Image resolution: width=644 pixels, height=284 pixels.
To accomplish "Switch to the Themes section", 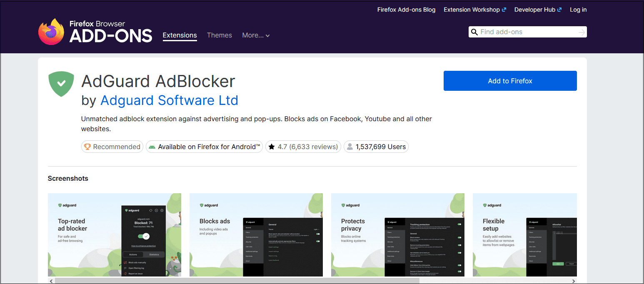I will click(220, 35).
